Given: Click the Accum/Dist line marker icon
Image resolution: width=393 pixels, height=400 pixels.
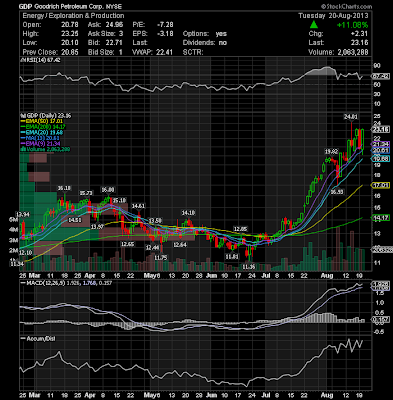Looking at the screenshot, I should point(22,338).
